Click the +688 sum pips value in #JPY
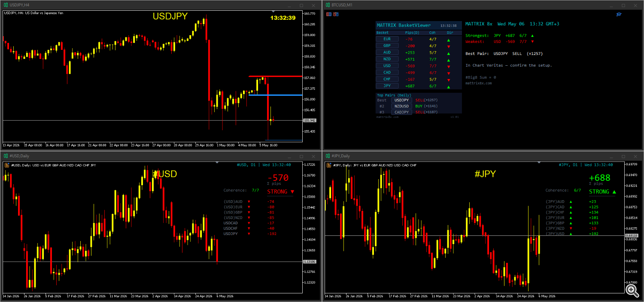644x302 pixels. (599, 177)
